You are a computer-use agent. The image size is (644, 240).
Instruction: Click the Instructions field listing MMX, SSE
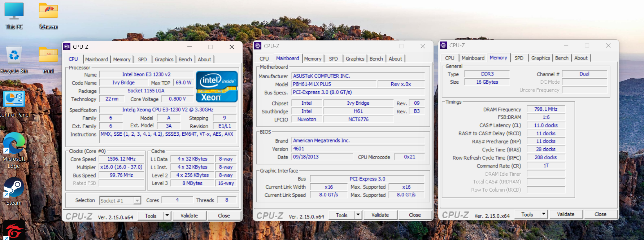coord(168,136)
